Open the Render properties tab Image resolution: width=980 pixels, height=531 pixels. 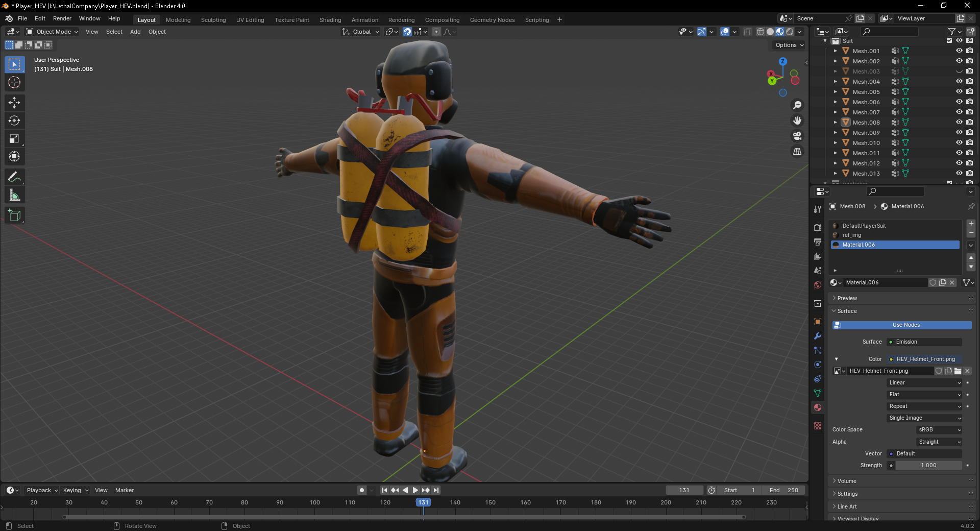(818, 227)
